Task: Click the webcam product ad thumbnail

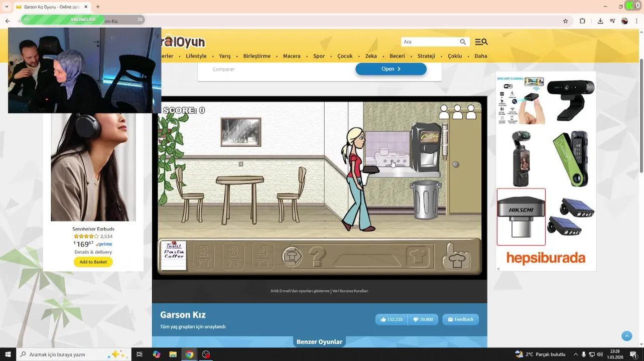Action: (571, 100)
